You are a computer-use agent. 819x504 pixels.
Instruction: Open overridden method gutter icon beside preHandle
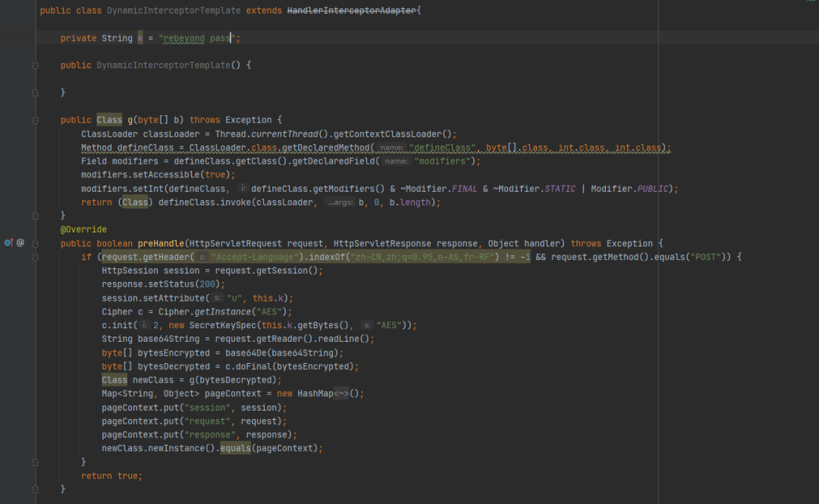point(8,243)
